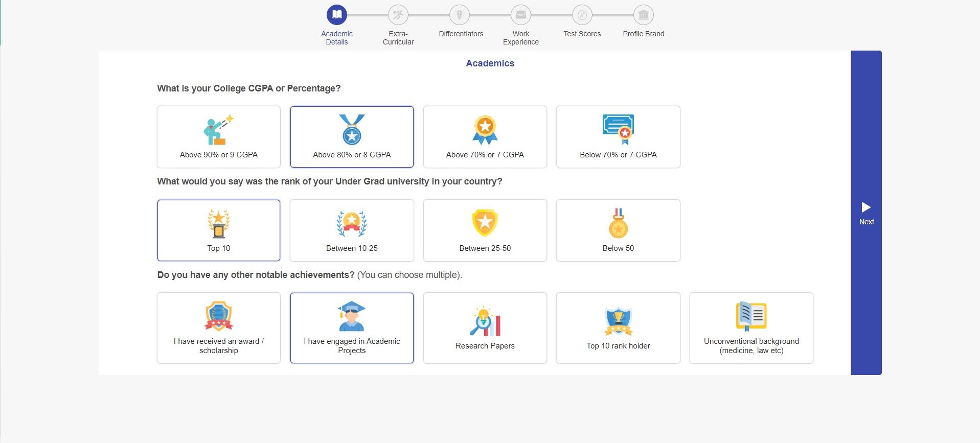The width and height of the screenshot is (980, 443).
Task: Click the graduate student icon for Academic Projects
Action: (352, 316)
